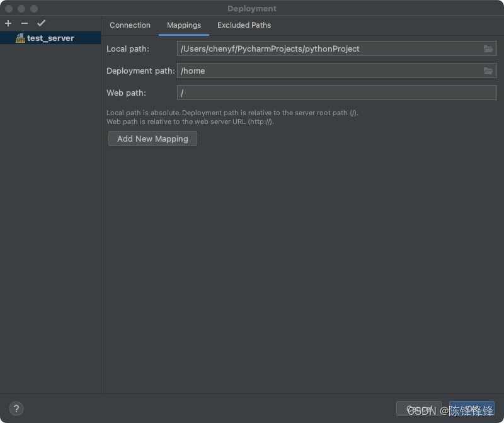504x423 pixels.
Task: Select the Mappings tab
Action: coord(183,25)
